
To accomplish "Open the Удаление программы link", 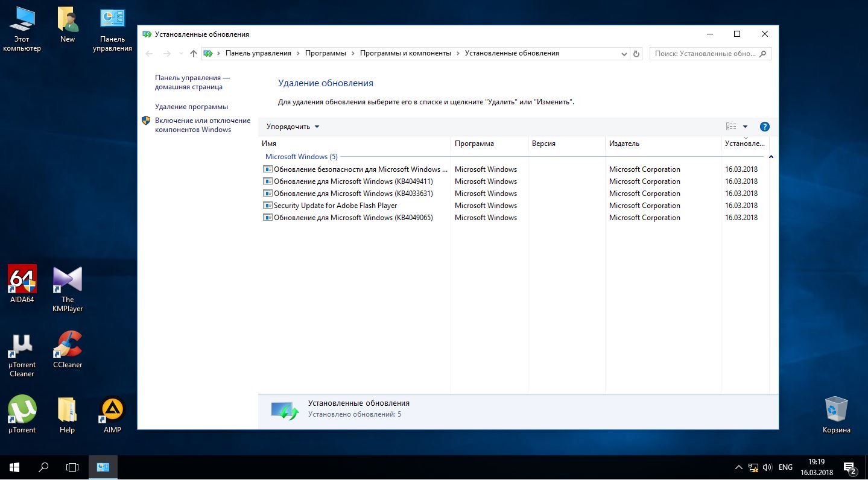I will [191, 107].
